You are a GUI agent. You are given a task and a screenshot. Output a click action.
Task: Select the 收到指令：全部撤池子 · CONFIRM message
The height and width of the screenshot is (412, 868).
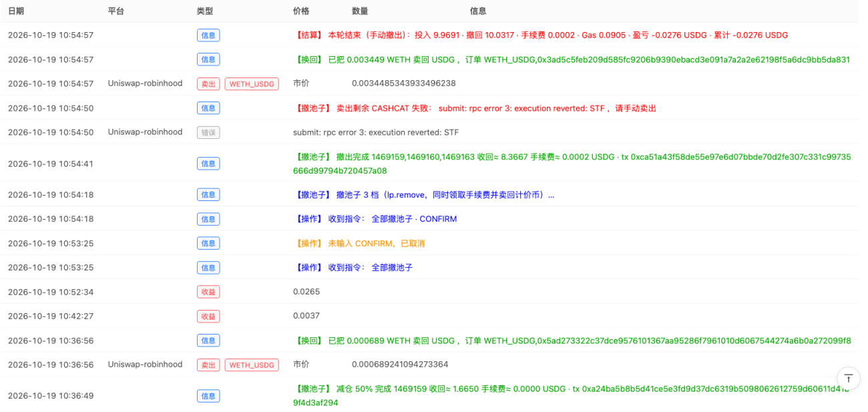375,219
